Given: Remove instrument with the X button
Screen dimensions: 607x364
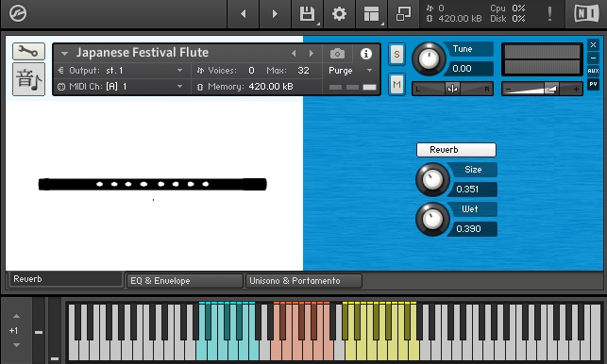Looking at the screenshot, I should [x=593, y=45].
